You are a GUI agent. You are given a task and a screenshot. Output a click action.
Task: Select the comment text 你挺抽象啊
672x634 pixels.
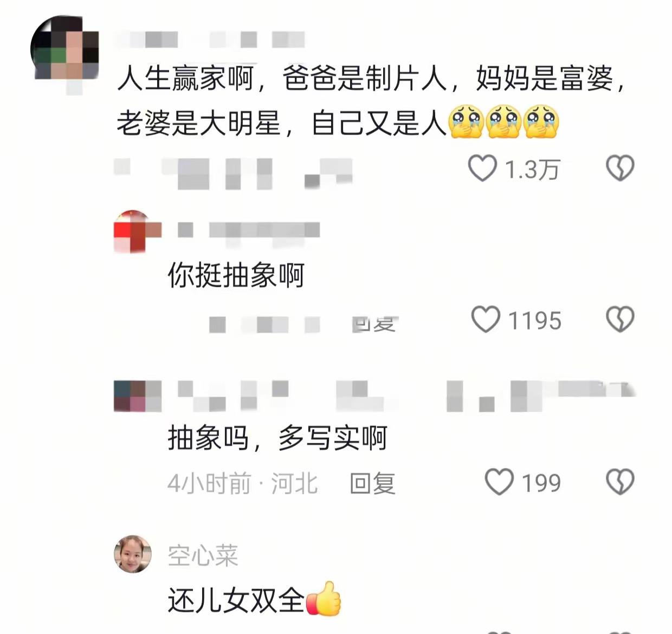point(236,275)
